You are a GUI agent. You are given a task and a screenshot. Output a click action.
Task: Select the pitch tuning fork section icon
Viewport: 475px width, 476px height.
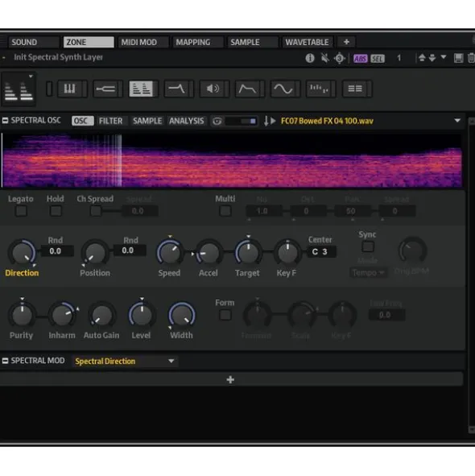105,89
